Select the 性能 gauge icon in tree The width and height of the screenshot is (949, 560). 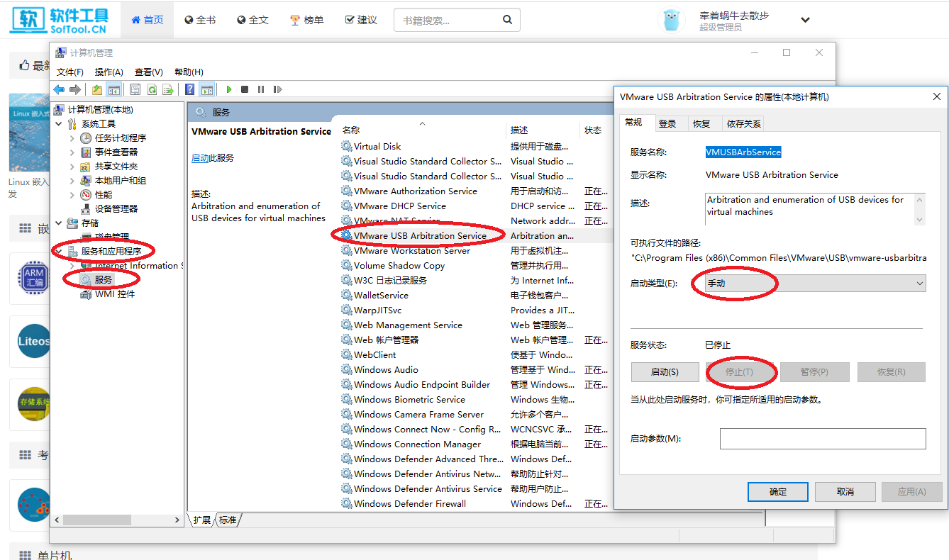click(86, 195)
